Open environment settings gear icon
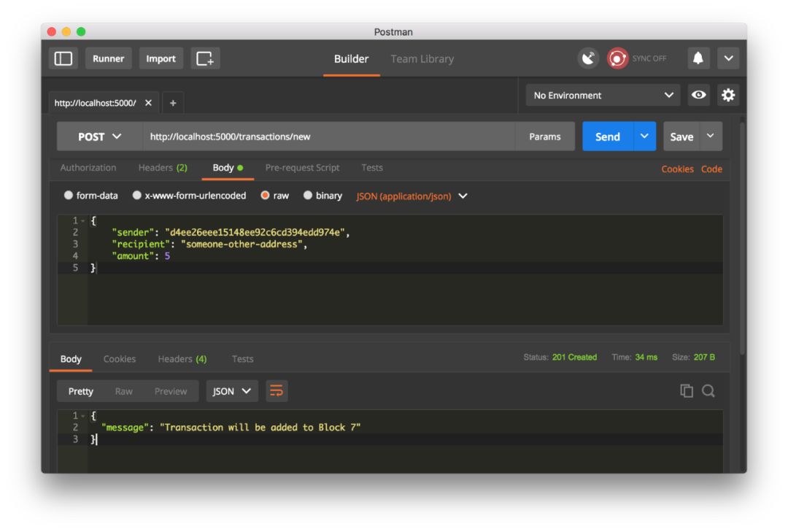788x532 pixels. (727, 95)
